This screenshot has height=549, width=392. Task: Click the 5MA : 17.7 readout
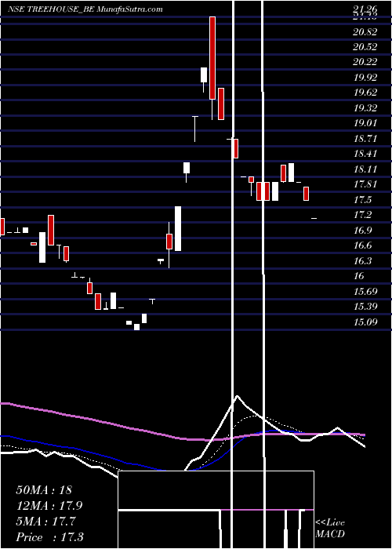click(45, 522)
